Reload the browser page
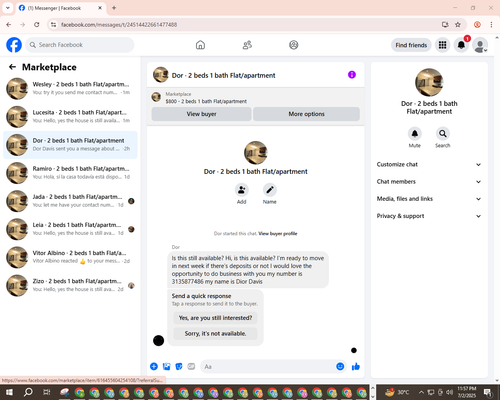Screen dimensions: 500x400 point(37,25)
